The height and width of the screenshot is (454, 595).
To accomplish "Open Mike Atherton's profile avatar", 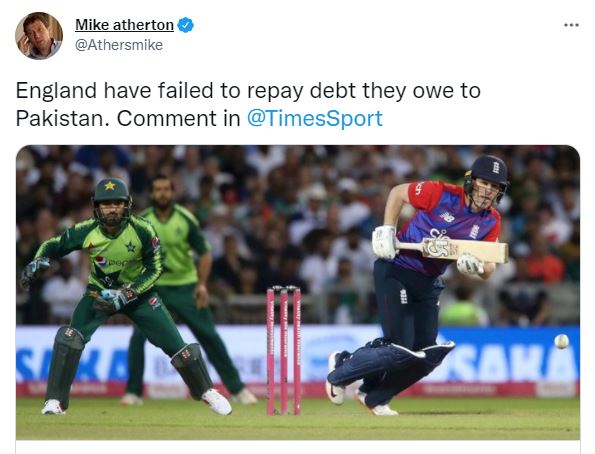I will point(39,35).
